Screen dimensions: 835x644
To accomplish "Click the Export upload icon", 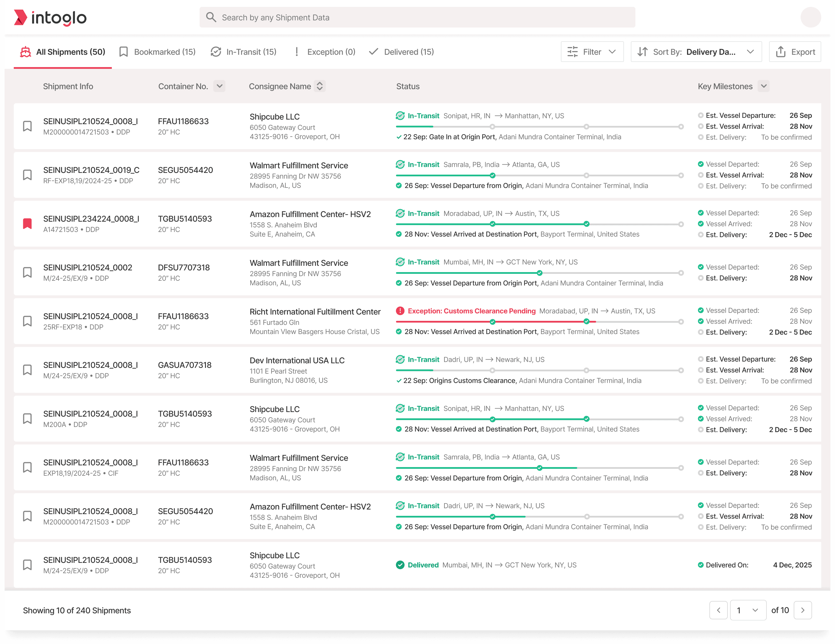I will (781, 52).
